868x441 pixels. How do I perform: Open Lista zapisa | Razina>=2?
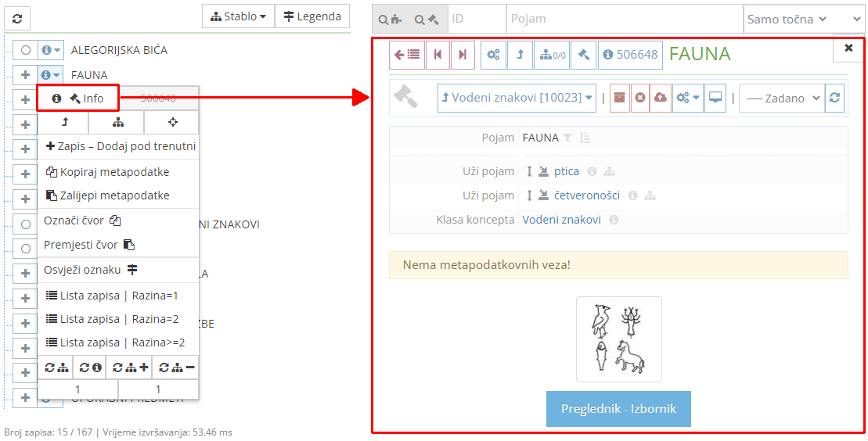tap(118, 342)
